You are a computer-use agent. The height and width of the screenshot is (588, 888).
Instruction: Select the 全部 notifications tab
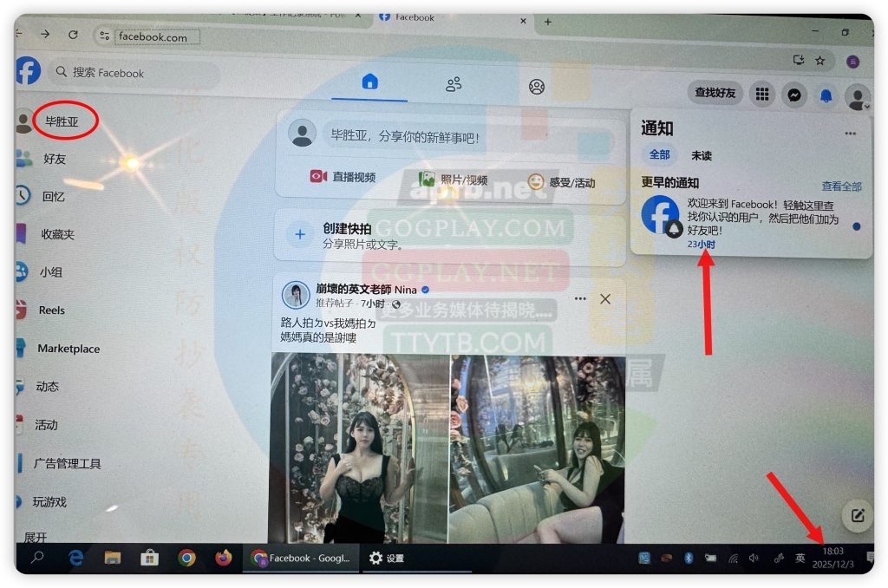(659, 155)
